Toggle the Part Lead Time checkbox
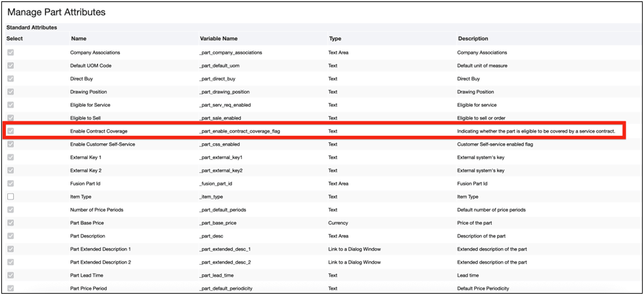Screen dimensions: 644x295 [11, 275]
